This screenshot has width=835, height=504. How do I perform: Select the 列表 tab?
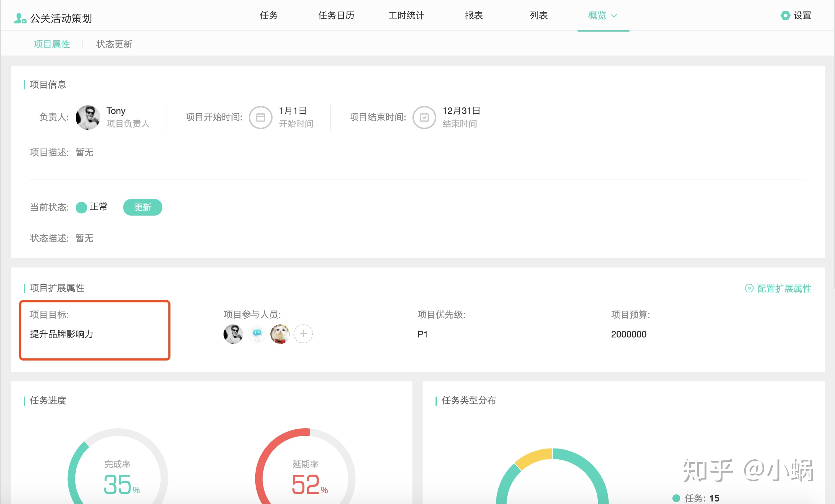pos(539,16)
